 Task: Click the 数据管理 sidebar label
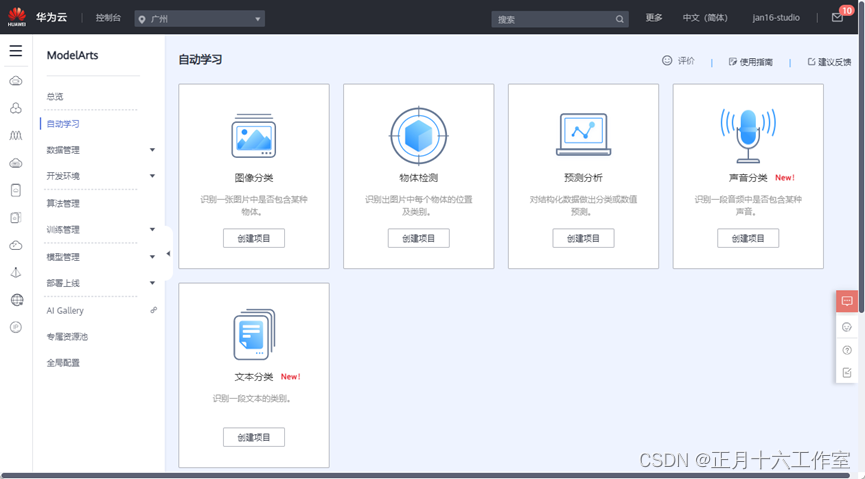tap(63, 150)
